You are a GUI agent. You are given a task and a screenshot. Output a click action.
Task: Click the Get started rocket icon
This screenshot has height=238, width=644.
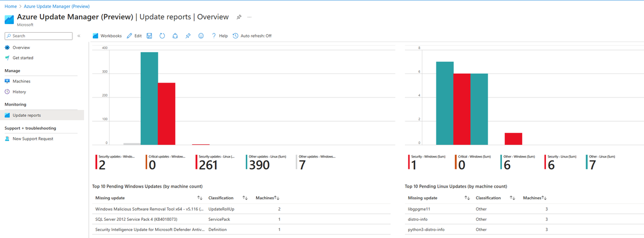[7, 58]
